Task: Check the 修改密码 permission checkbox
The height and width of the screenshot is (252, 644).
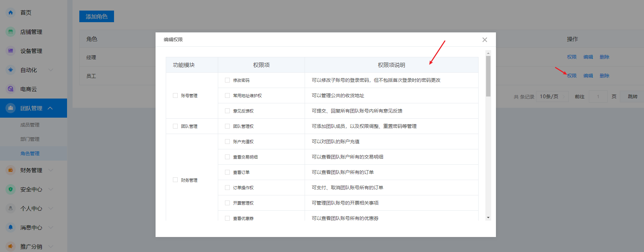Action: click(227, 80)
